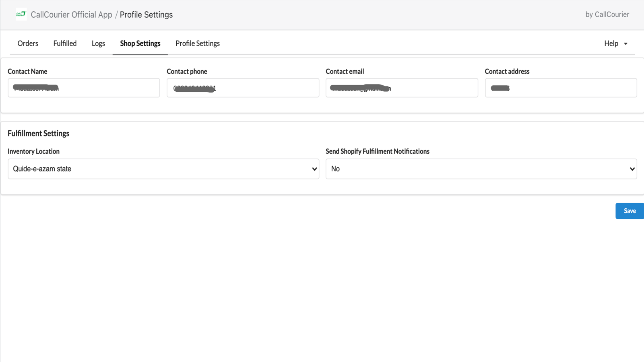Open CallCourier Official App breadcrumb link
644x362 pixels.
[x=72, y=14]
